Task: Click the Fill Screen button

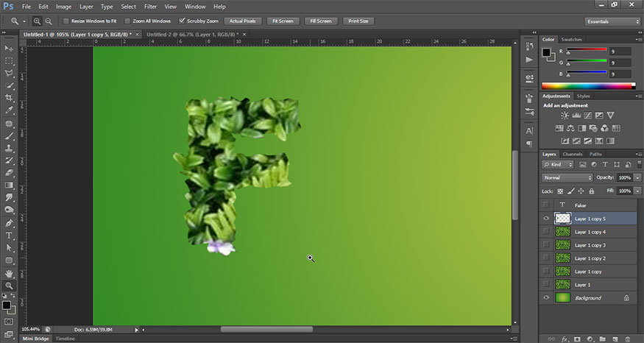Action: [x=321, y=21]
